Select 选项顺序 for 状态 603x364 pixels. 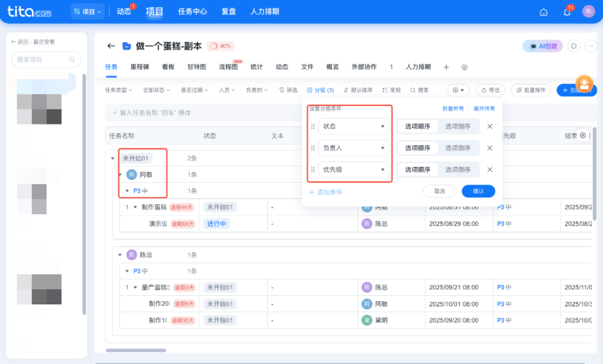point(417,126)
